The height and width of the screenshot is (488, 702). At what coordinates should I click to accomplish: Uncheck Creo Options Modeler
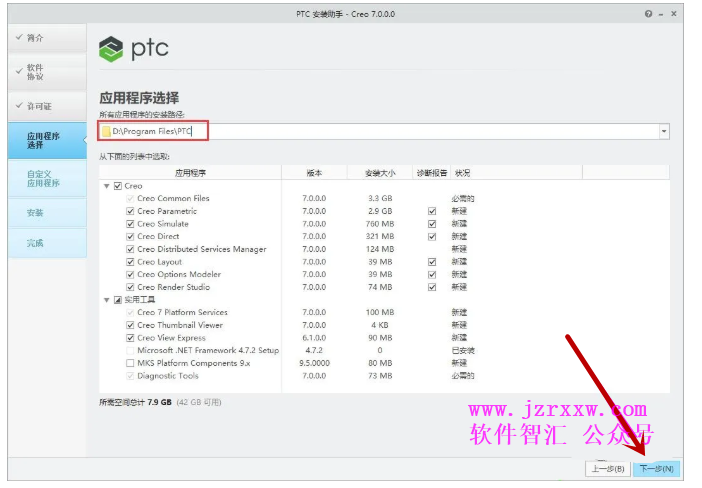[x=130, y=274]
